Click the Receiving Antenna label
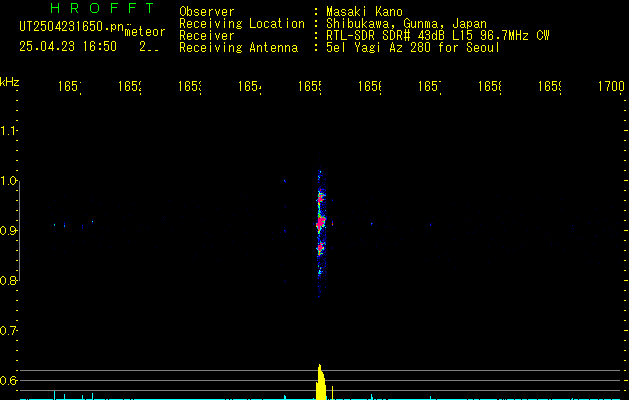The width and height of the screenshot is (629, 400). point(238,48)
